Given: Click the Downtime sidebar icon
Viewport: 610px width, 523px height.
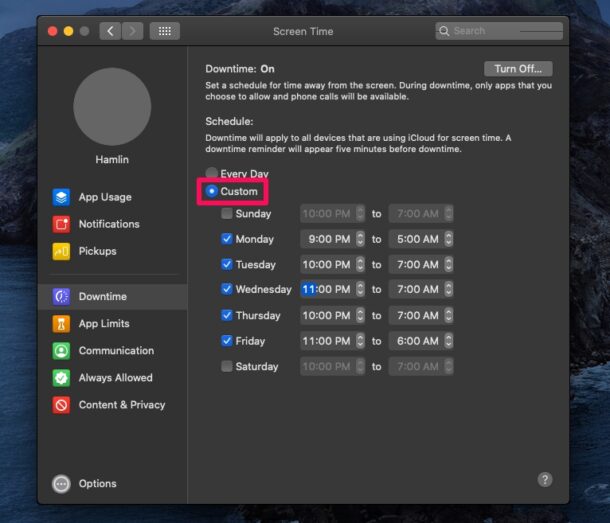Looking at the screenshot, I should click(61, 297).
